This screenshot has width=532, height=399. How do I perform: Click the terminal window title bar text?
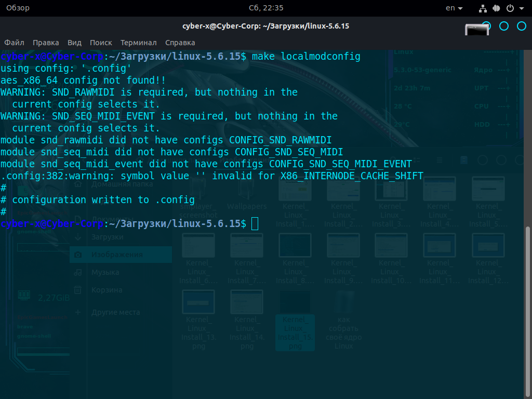pyautogui.click(x=265, y=26)
